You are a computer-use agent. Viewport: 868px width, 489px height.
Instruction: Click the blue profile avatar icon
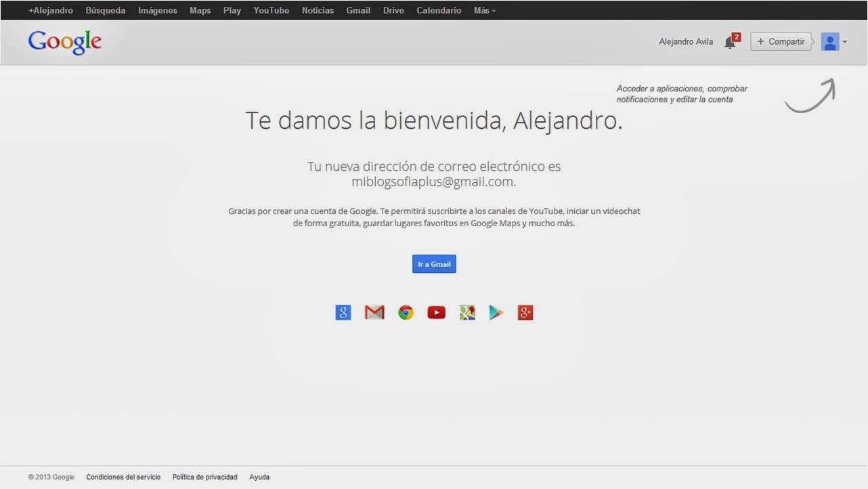tap(829, 42)
